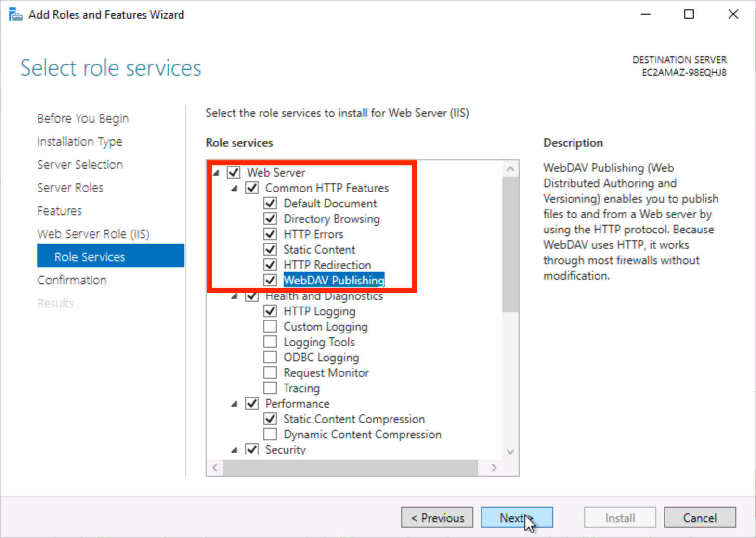Screen dimensions: 756x538
Task: Click the vertical scrollbar thumb
Action: pyautogui.click(x=510, y=244)
